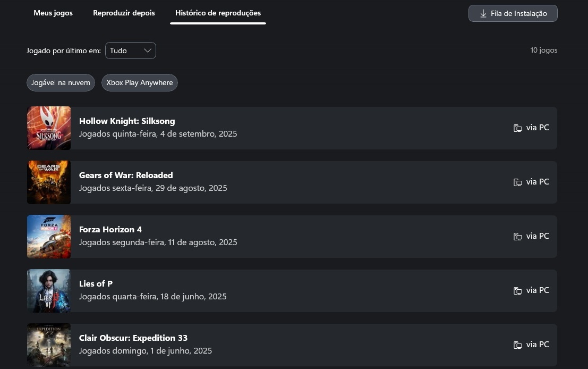
Task: Select the Histórico de reproduções tab
Action: tap(218, 13)
